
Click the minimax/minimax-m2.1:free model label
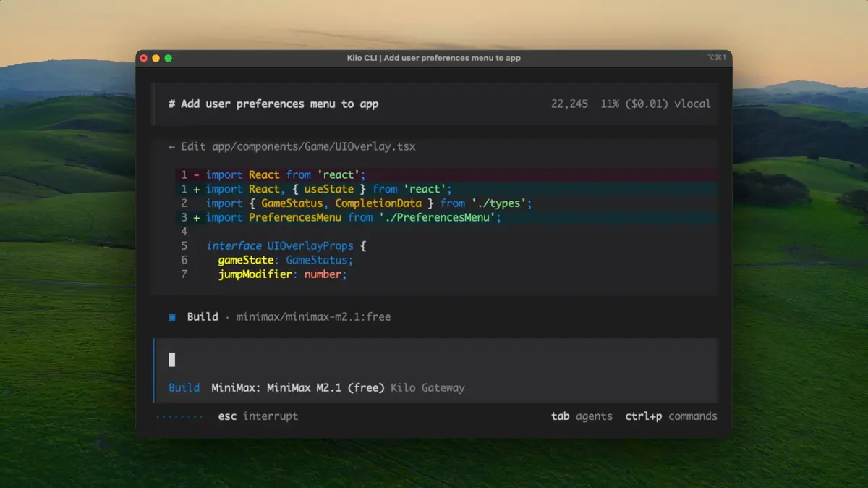click(313, 317)
